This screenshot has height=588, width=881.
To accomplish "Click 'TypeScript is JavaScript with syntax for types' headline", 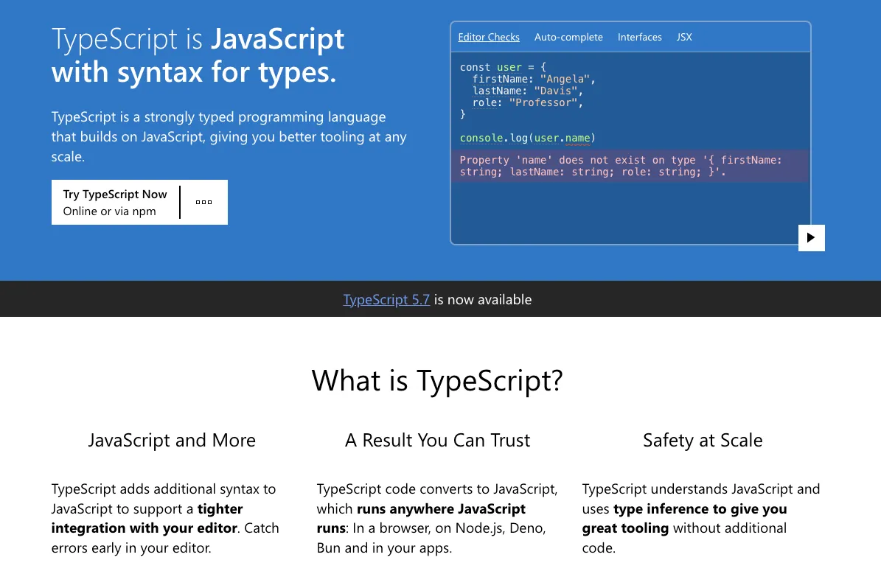I will [198, 55].
